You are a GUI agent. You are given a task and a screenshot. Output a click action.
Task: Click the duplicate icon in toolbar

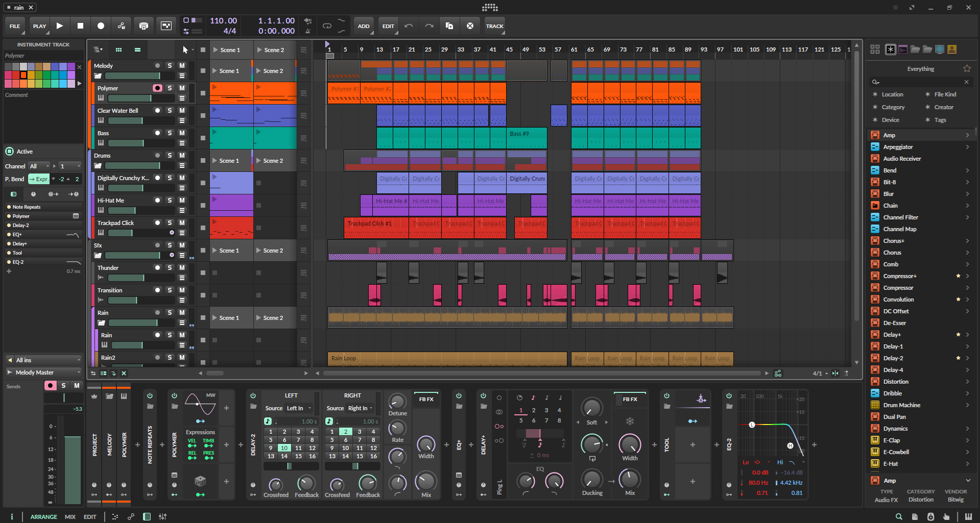tap(449, 26)
